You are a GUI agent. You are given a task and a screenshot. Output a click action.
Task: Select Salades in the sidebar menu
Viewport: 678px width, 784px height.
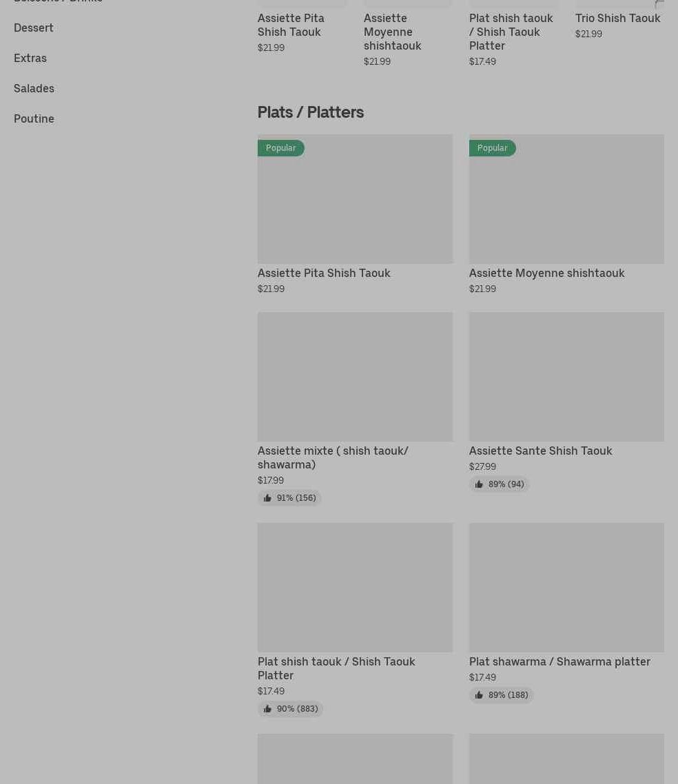tap(34, 88)
